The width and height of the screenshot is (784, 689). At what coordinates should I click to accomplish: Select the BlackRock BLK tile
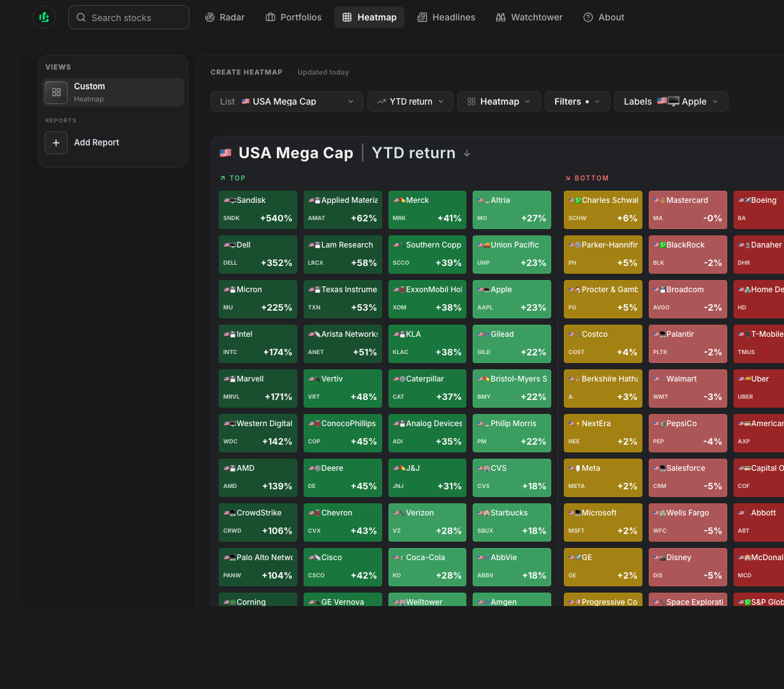click(688, 254)
